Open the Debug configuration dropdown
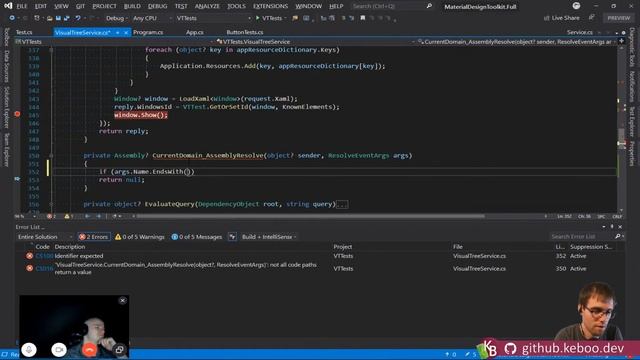The width and height of the screenshot is (640, 360). pyautogui.click(x=116, y=18)
